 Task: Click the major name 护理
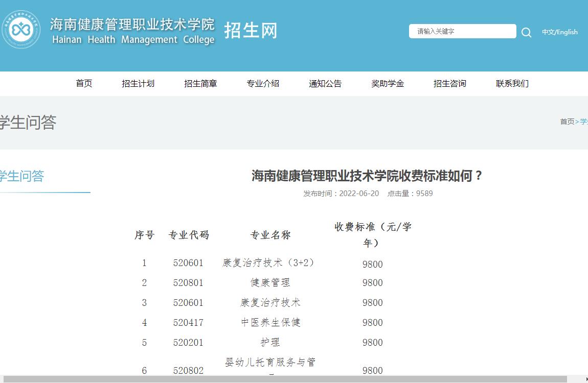coord(270,342)
